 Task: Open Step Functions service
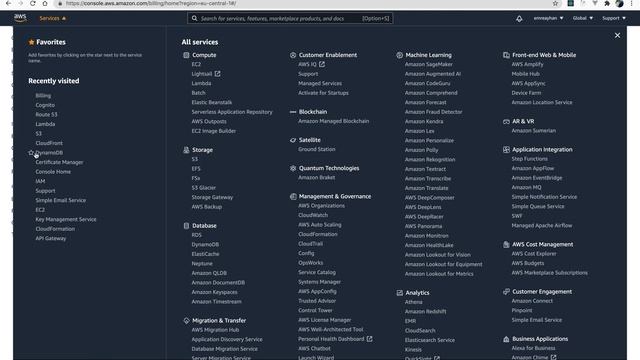tap(529, 159)
